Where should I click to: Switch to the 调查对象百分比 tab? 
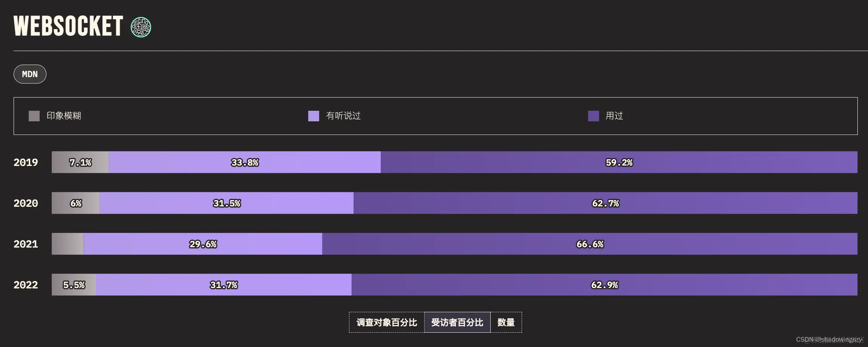tap(386, 322)
